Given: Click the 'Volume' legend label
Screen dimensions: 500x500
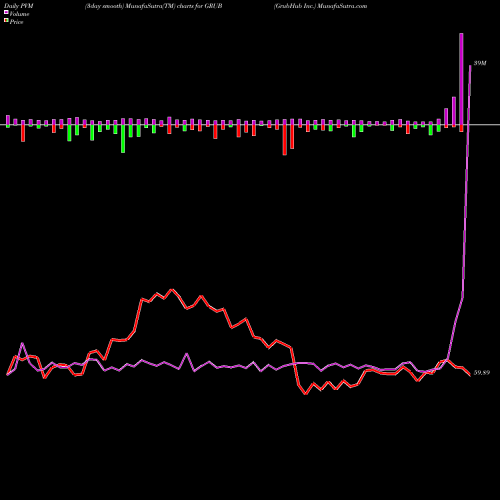Looking at the screenshot, I should [19, 14].
